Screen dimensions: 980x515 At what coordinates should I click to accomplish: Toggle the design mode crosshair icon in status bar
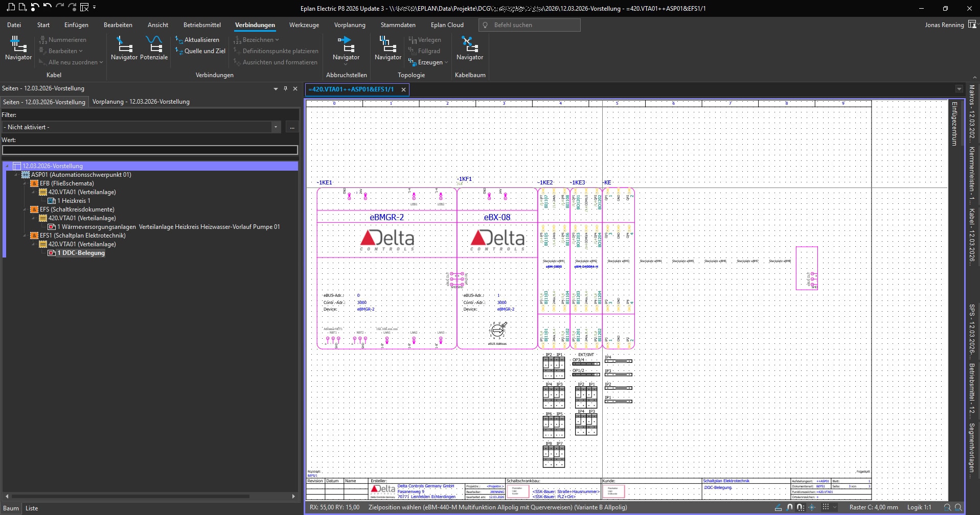click(812, 507)
